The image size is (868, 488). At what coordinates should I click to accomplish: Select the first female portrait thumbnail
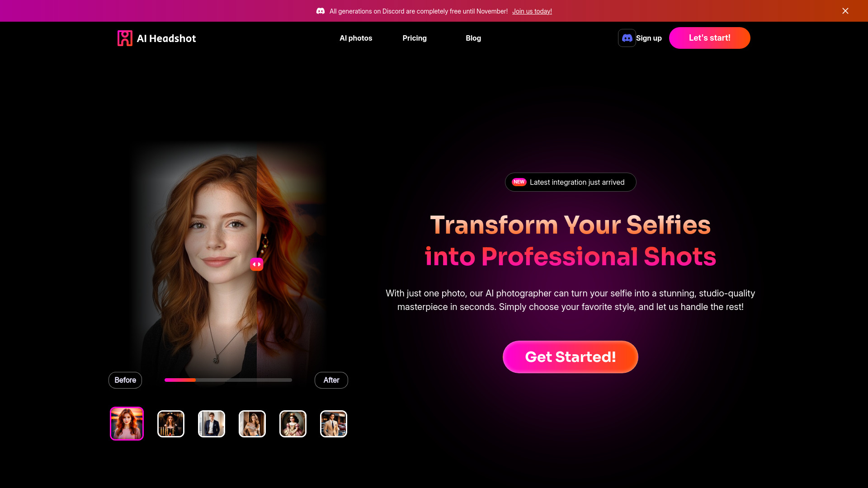pyautogui.click(x=127, y=424)
